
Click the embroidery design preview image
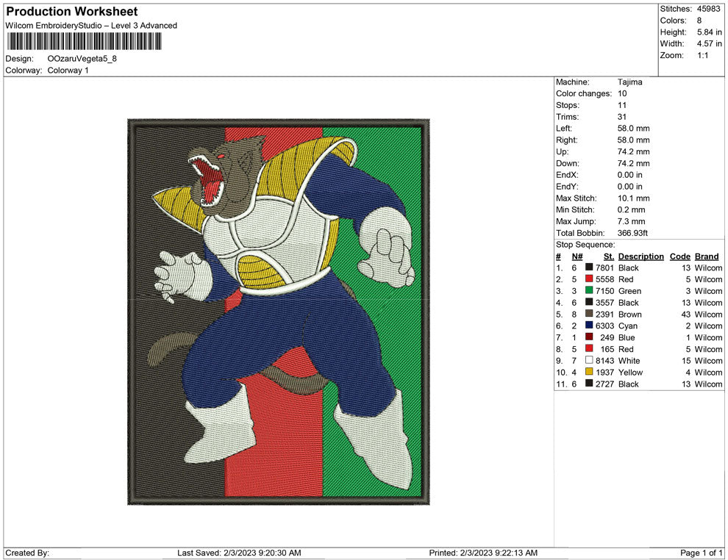279,312
